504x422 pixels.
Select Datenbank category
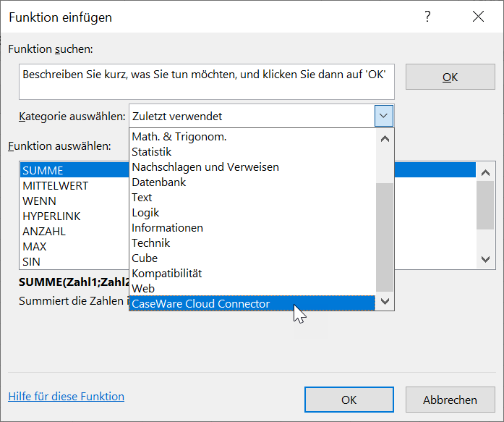coord(252,182)
